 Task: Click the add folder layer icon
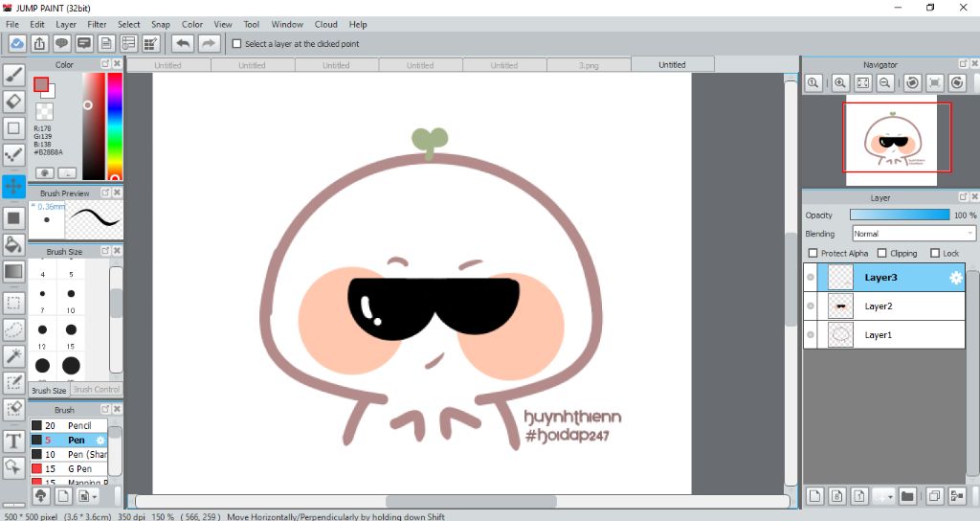[907, 496]
